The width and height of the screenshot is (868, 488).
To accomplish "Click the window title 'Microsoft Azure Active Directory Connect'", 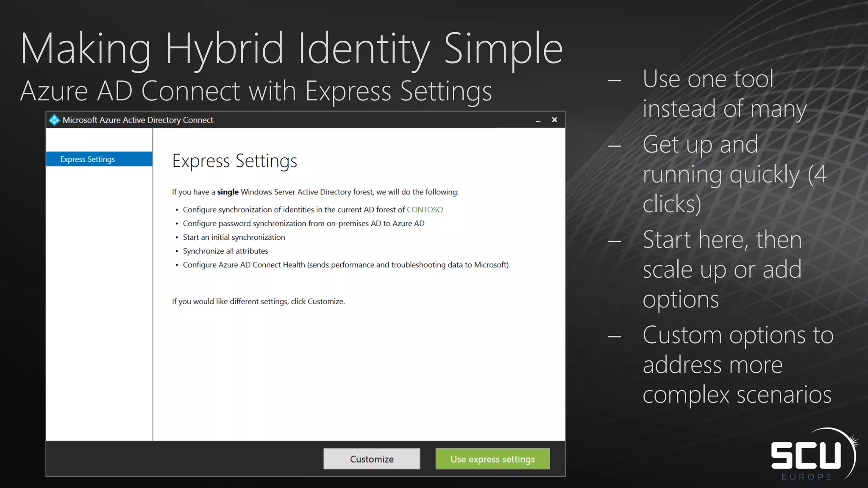I will coord(138,120).
